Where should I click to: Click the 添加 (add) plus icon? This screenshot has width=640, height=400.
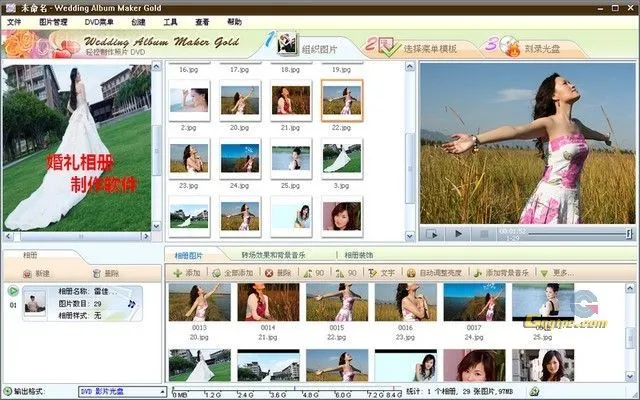(178, 273)
